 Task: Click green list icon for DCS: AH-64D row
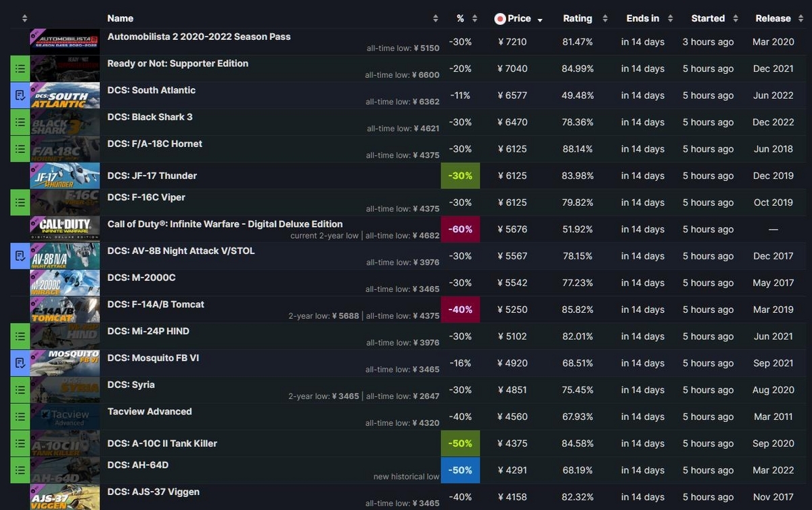(20, 470)
